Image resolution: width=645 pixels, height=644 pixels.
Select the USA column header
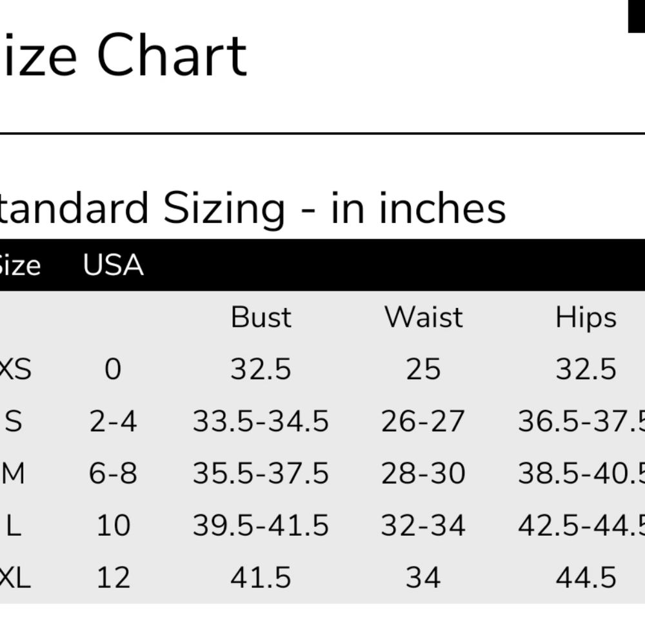click(x=113, y=265)
